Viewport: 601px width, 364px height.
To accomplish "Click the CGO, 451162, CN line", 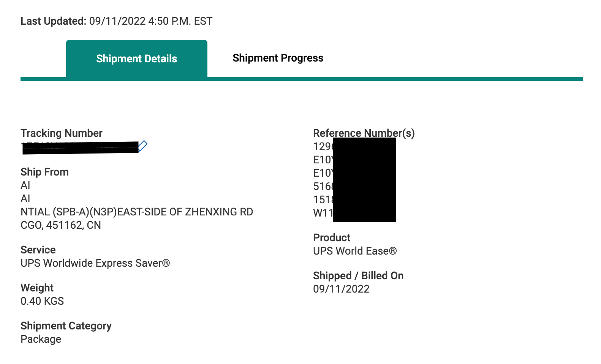I will [61, 225].
